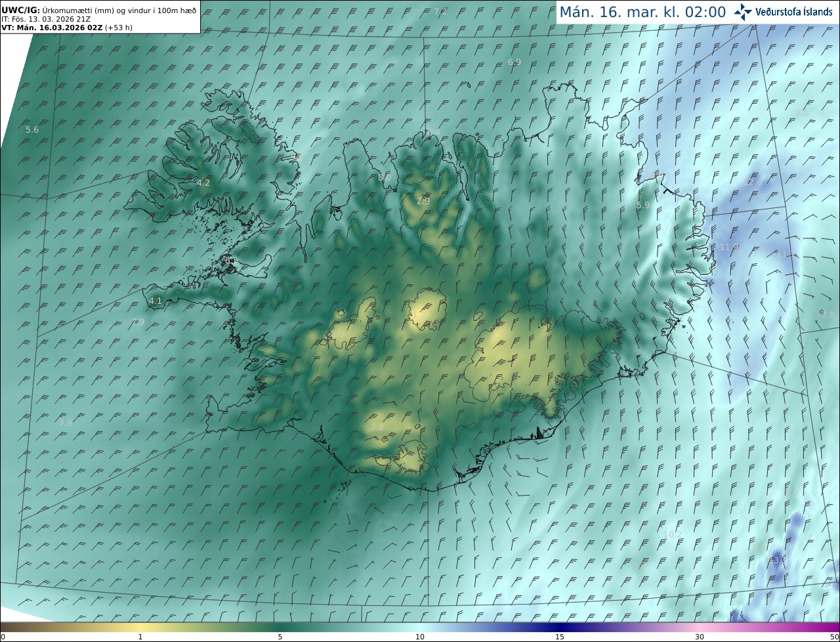Click the dark green colorbar section near 5
840x642 pixels.
click(x=280, y=628)
